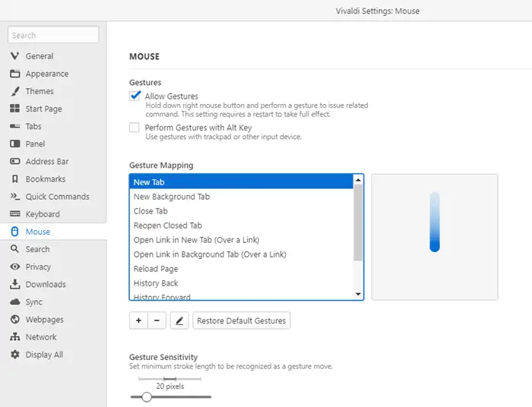Select Close Tab gesture
The height and width of the screenshot is (407, 532).
point(241,211)
